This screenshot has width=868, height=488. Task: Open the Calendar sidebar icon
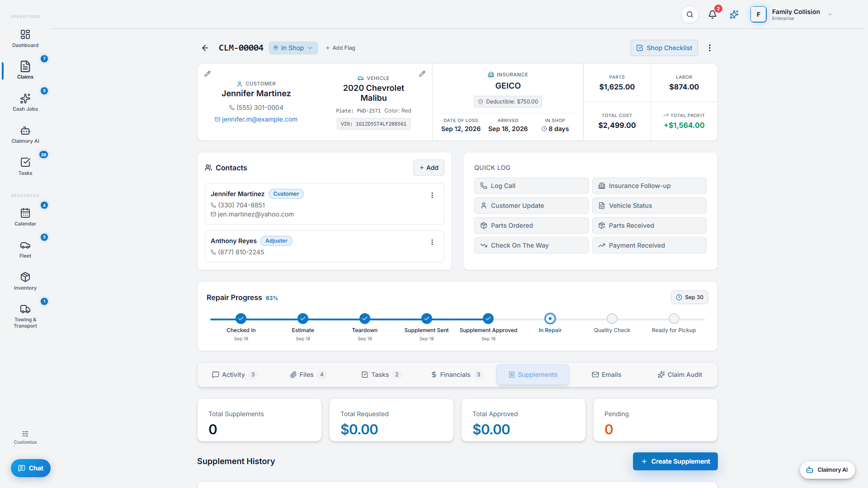25,217
